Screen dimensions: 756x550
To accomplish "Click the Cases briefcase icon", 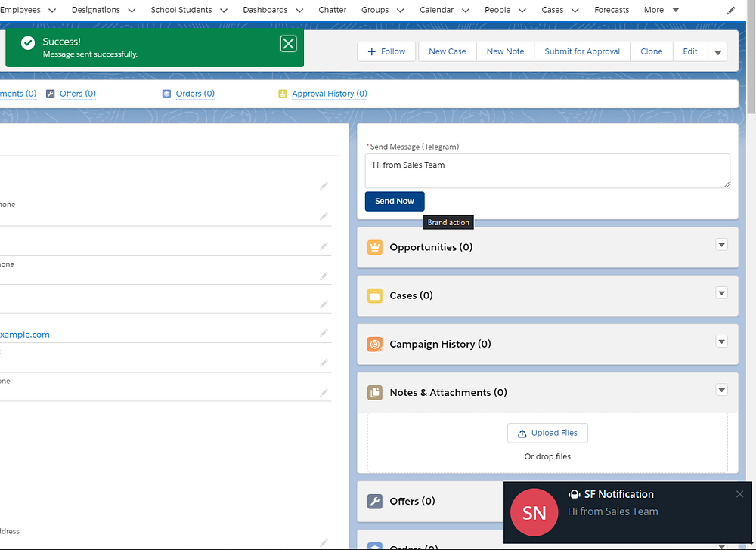I will 375,295.
